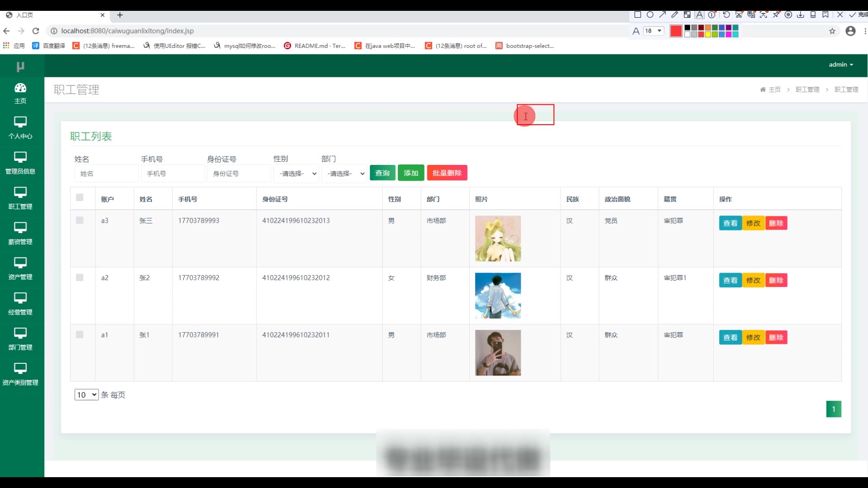This screenshot has height=488, width=868.
Task: Tick the checkbox for account a1
Action: tap(80, 335)
